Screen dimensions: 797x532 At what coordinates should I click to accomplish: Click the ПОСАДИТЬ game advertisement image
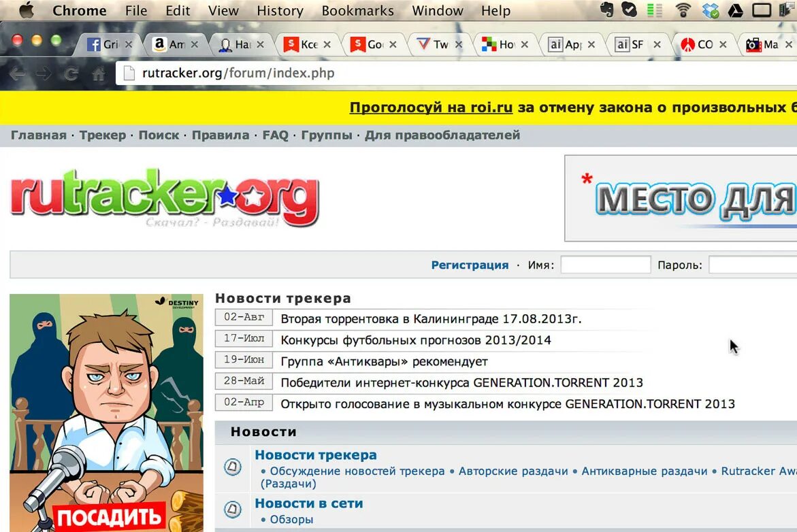(106, 412)
